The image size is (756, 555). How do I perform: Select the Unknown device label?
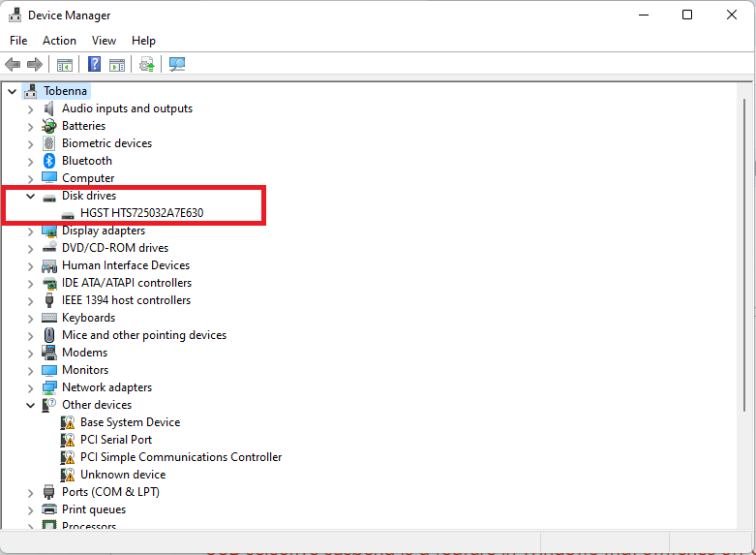[x=123, y=475]
